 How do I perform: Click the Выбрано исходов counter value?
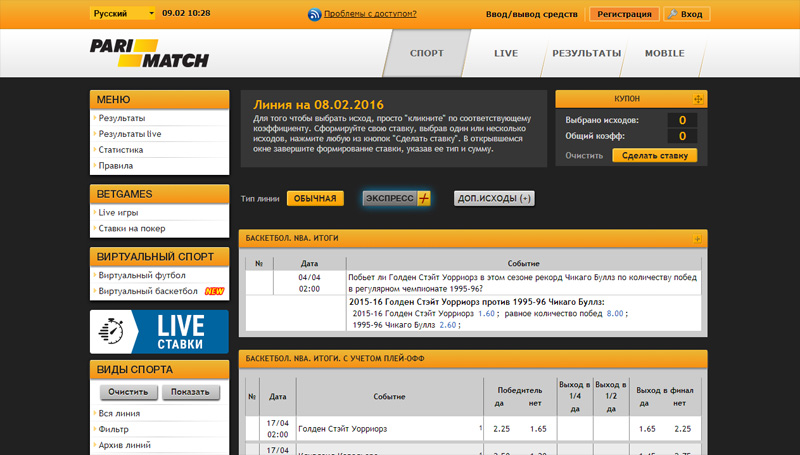click(x=682, y=120)
